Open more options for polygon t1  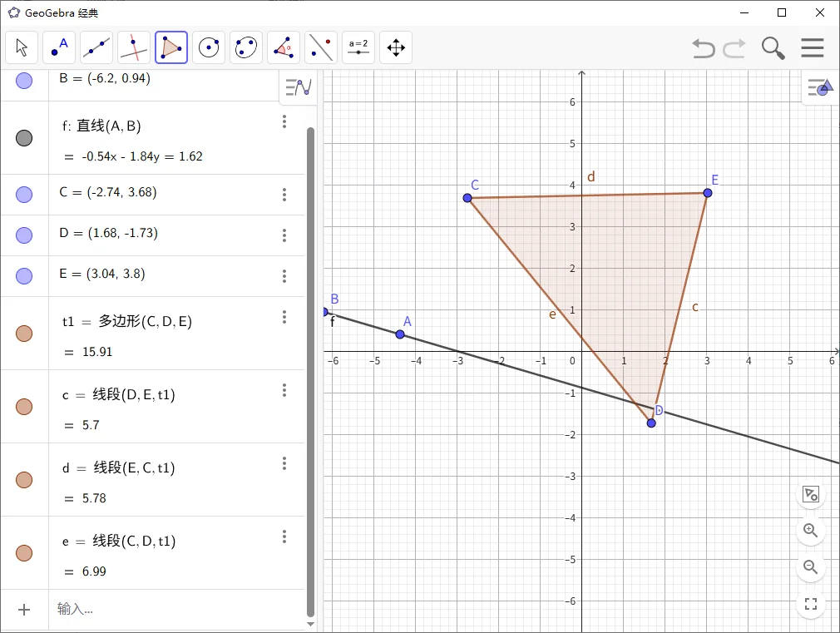coord(284,317)
